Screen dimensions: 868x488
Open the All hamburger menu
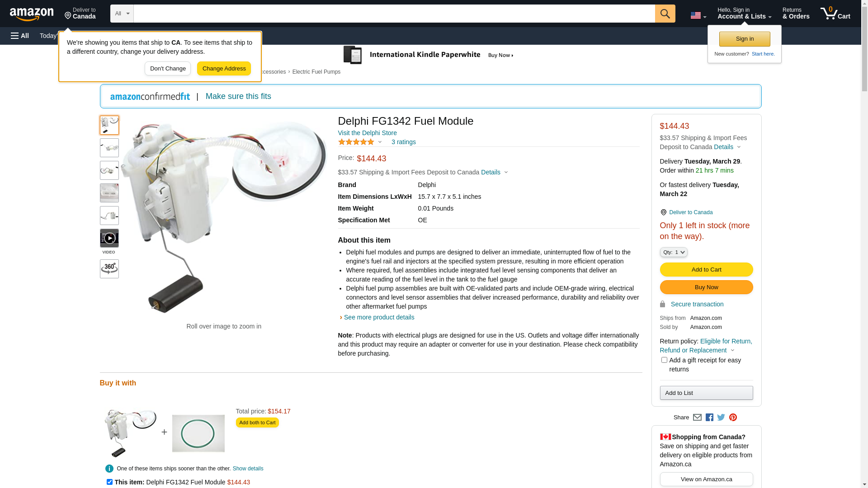point(20,36)
